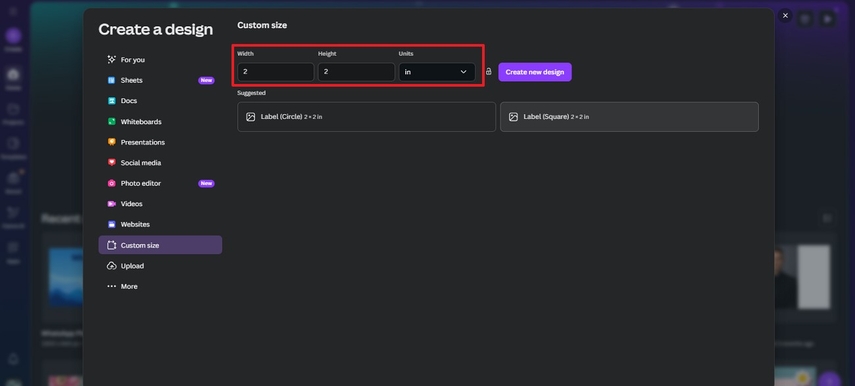Click the orange Presentations icon
The image size is (855, 386).
[x=111, y=142]
